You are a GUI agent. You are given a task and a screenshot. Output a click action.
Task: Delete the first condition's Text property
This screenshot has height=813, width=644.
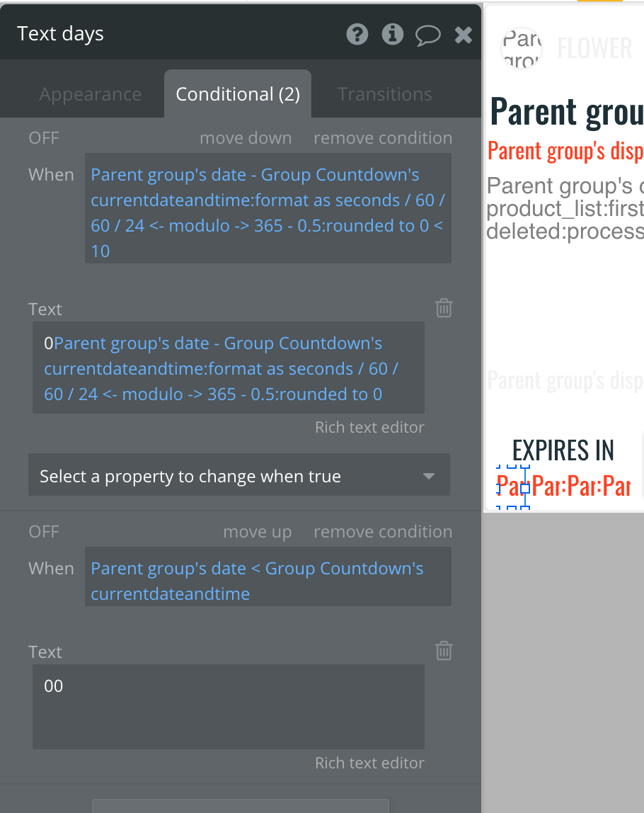(444, 308)
